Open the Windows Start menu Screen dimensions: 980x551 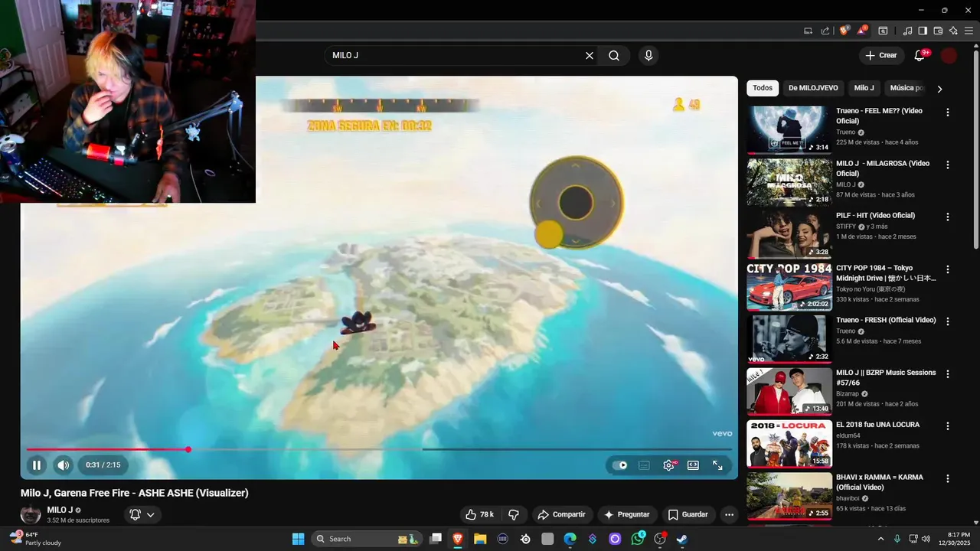[x=298, y=539]
